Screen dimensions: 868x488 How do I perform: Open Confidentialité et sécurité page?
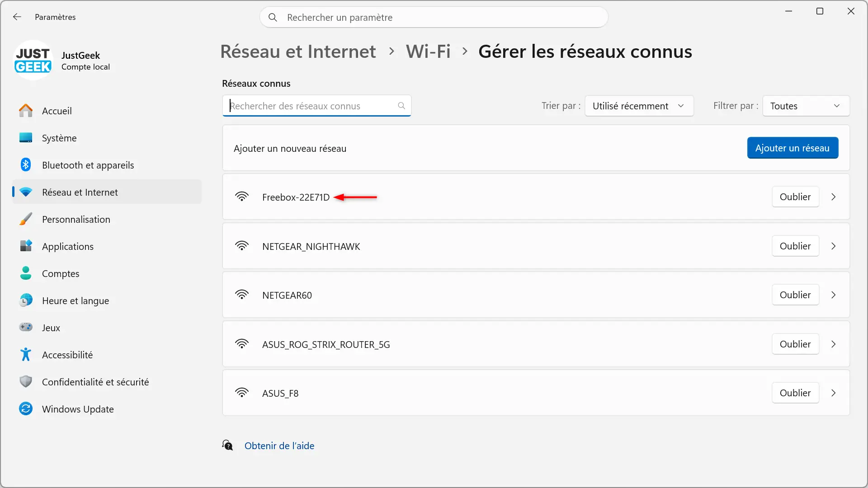(107, 382)
